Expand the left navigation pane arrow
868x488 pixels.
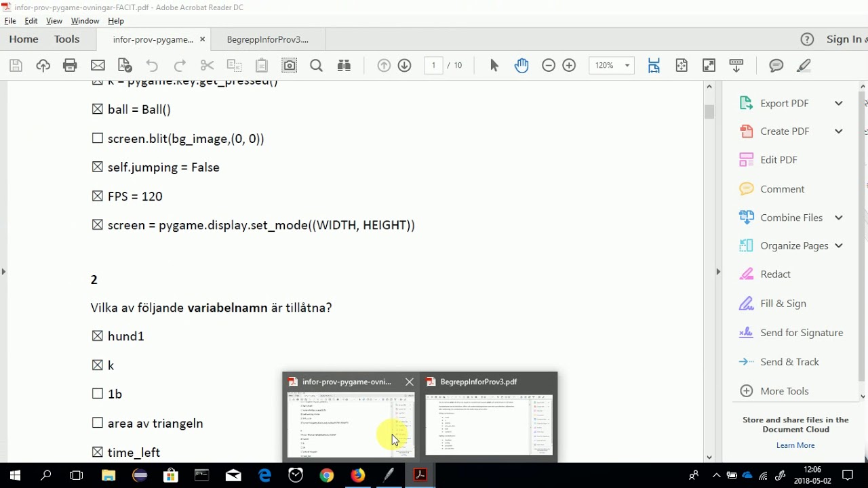tap(3, 272)
